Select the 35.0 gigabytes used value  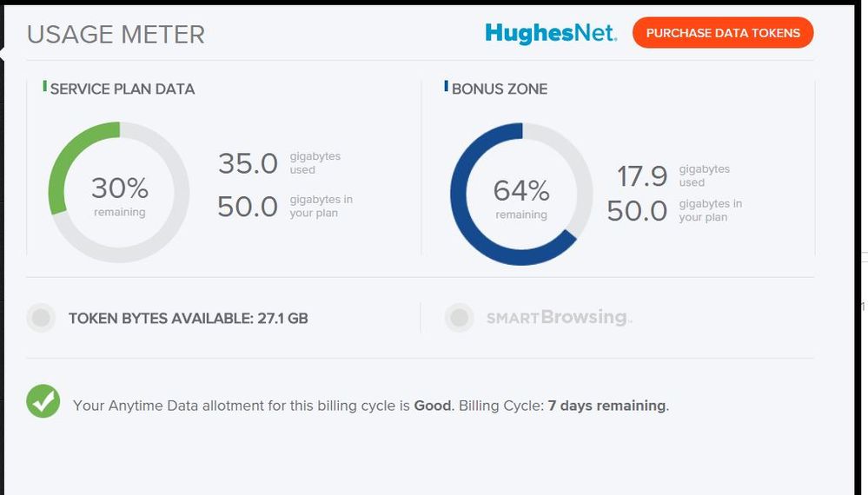[x=248, y=163]
